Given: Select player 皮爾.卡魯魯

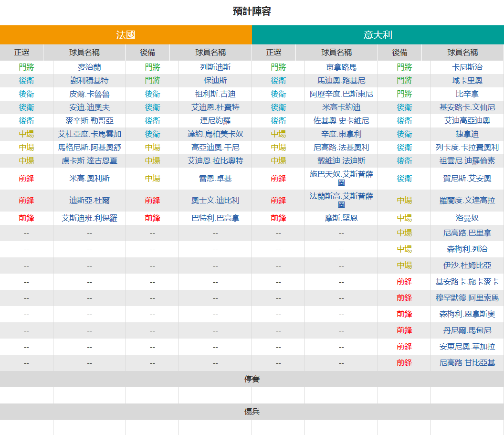Looking at the screenshot, I should click(89, 94).
